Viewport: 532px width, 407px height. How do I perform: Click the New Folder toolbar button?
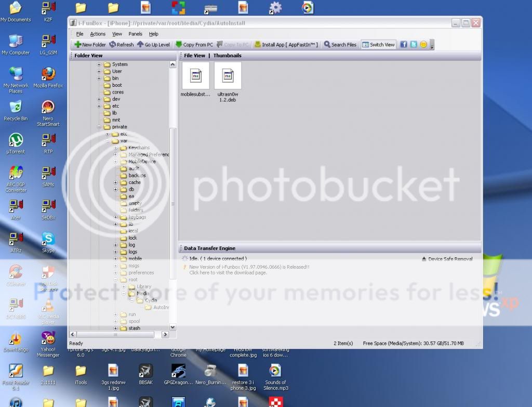click(x=90, y=45)
